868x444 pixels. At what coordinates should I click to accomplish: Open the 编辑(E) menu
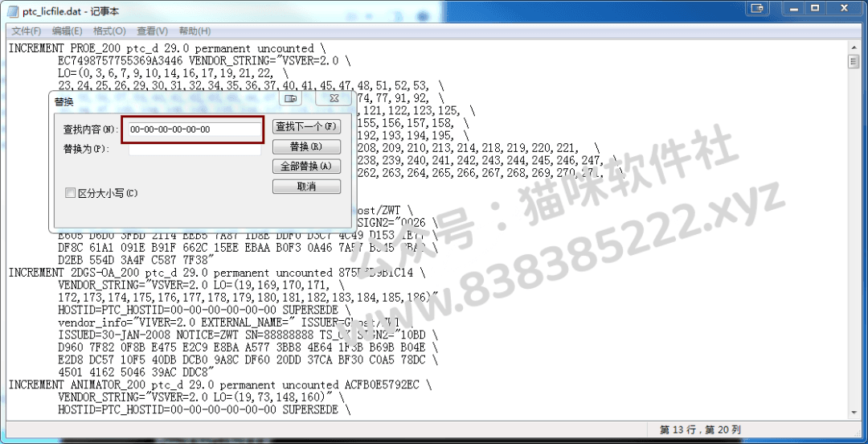(x=67, y=31)
